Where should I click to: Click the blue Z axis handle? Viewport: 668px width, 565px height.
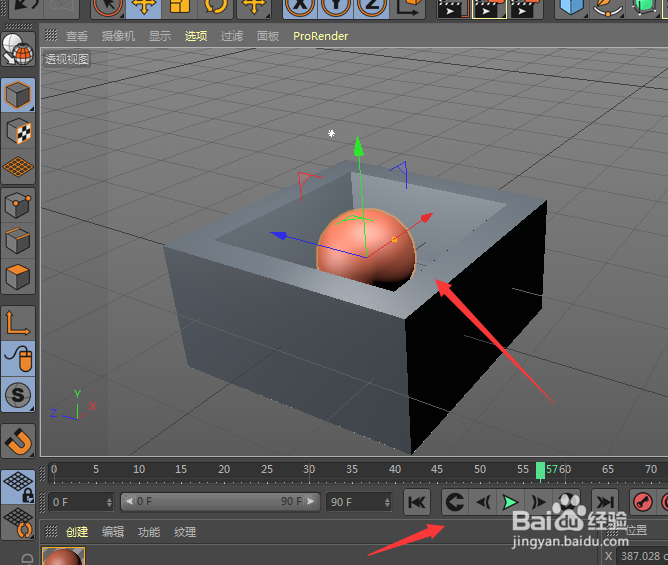pyautogui.click(x=279, y=235)
